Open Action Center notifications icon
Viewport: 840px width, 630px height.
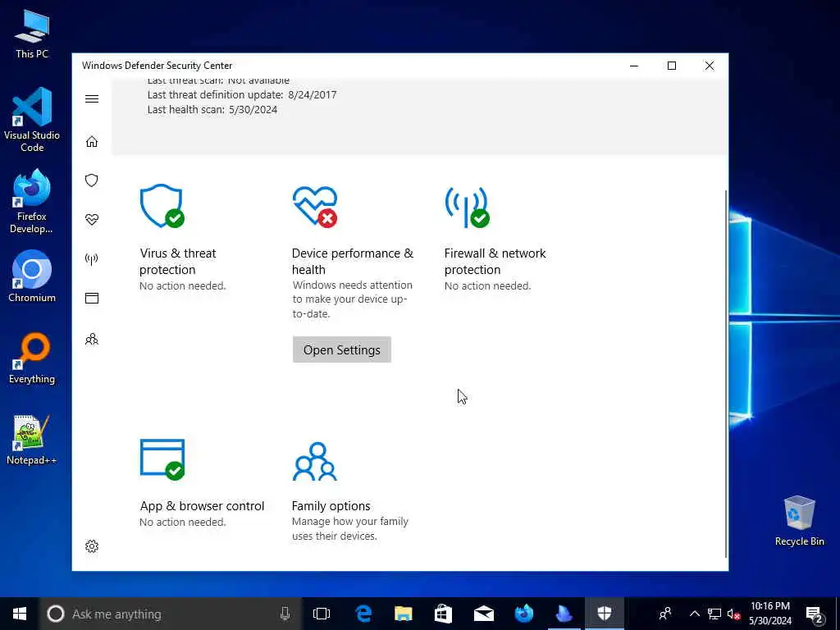click(815, 614)
